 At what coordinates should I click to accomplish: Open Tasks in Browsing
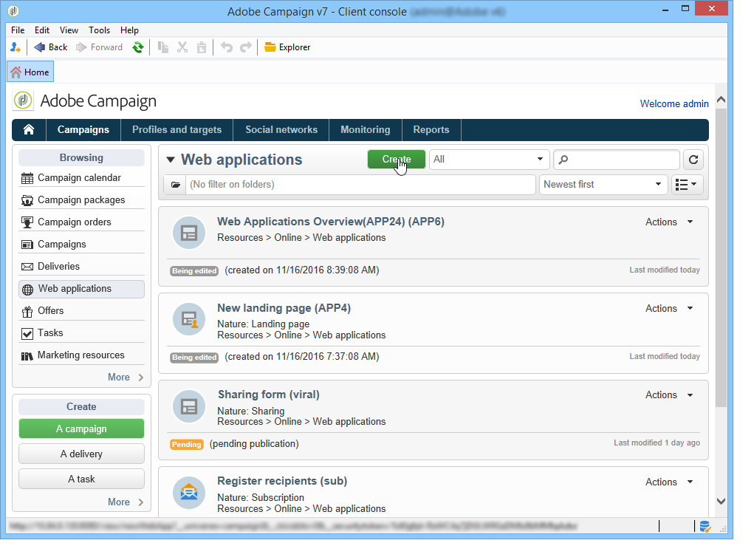click(82, 333)
